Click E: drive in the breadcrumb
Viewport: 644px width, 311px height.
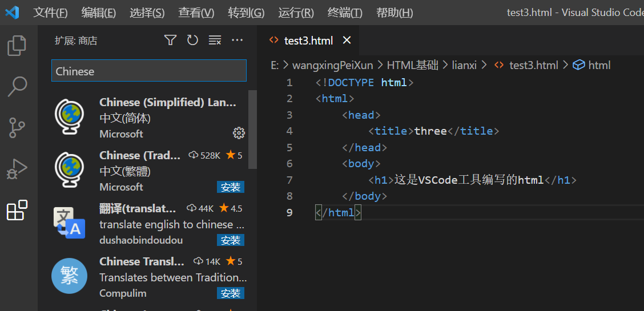coord(275,65)
